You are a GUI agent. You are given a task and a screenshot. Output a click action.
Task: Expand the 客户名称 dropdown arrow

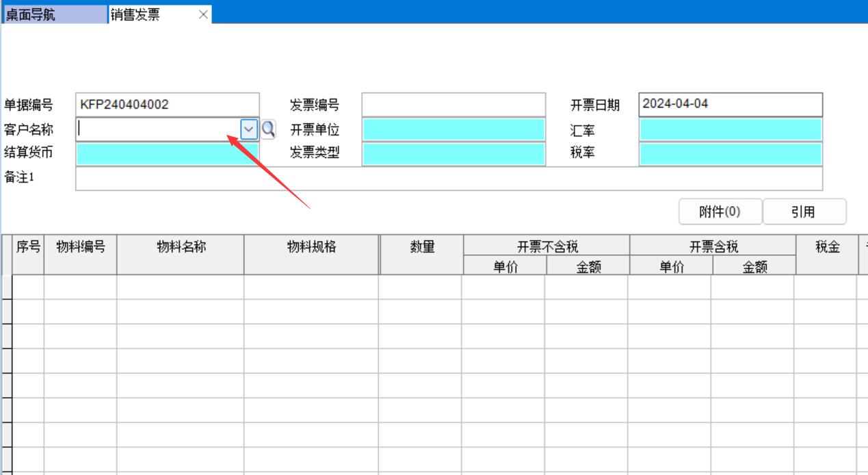click(x=250, y=129)
